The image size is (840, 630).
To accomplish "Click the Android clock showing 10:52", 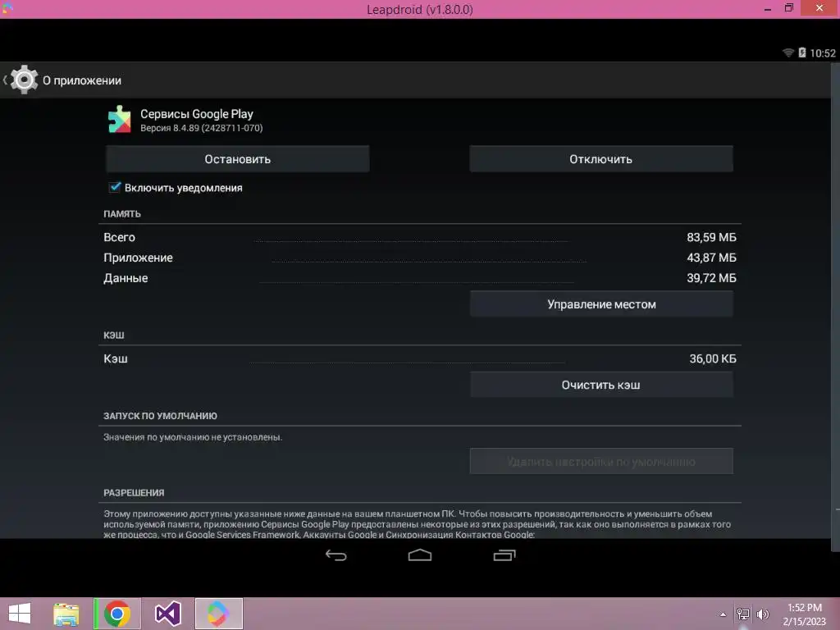I will (x=822, y=53).
